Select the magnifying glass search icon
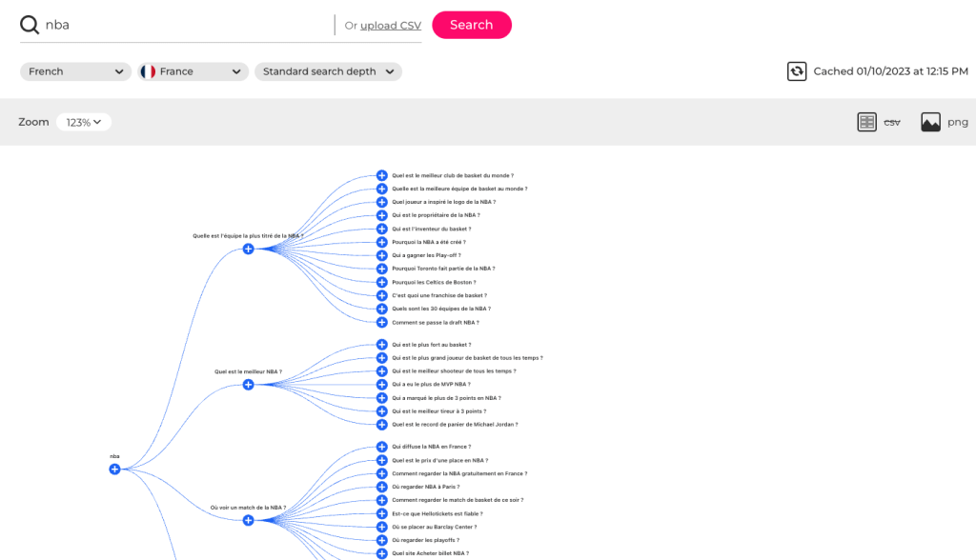Screen dimensions: 976x560 [29, 24]
